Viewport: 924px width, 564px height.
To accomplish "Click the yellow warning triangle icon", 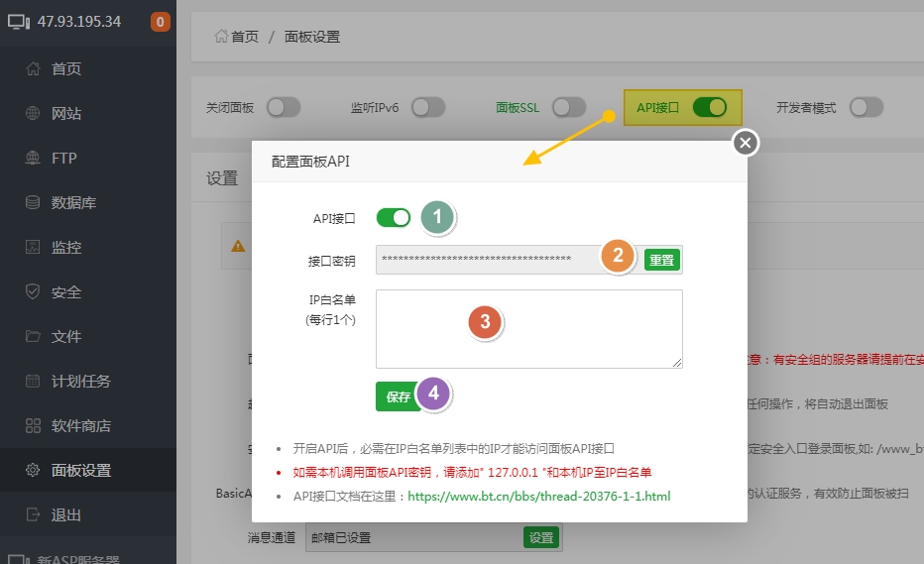I will pyautogui.click(x=238, y=246).
